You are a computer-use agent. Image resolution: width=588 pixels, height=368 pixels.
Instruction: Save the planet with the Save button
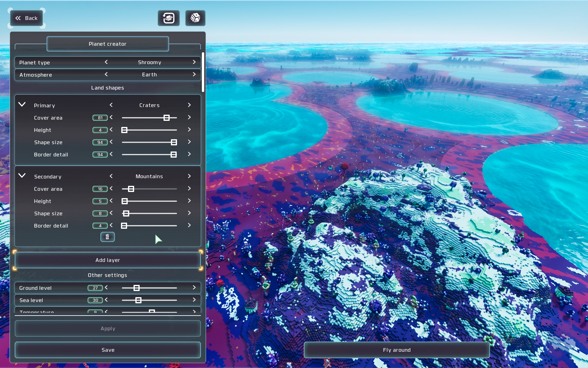[108, 350]
